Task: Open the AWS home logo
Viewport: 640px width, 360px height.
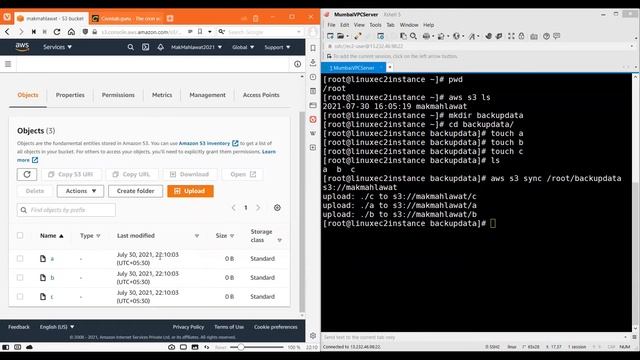Action: (22, 47)
